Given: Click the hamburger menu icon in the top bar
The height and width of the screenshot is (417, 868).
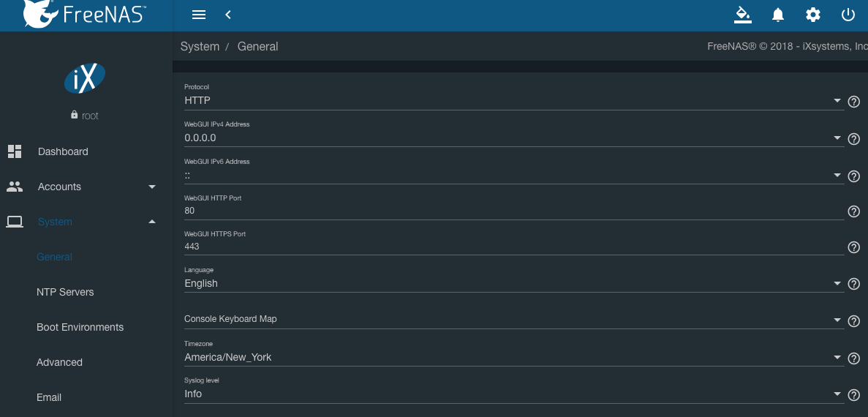Looking at the screenshot, I should (x=198, y=15).
